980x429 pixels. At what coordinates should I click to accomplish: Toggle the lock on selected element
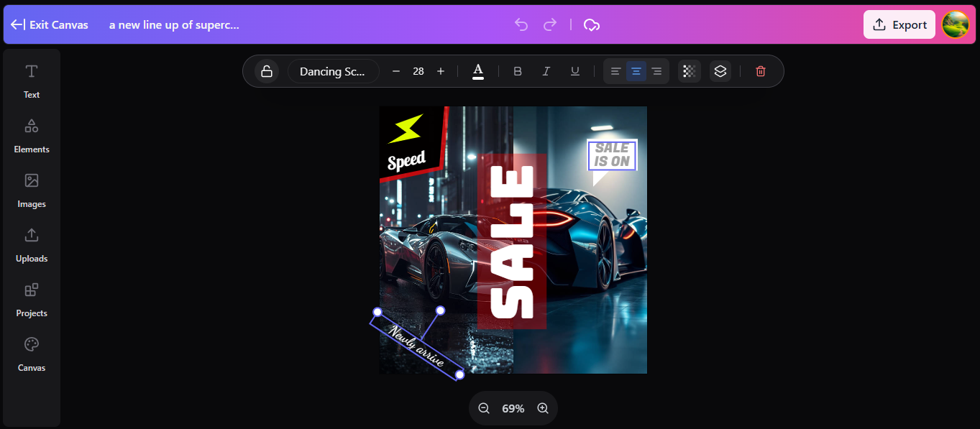pyautogui.click(x=267, y=71)
